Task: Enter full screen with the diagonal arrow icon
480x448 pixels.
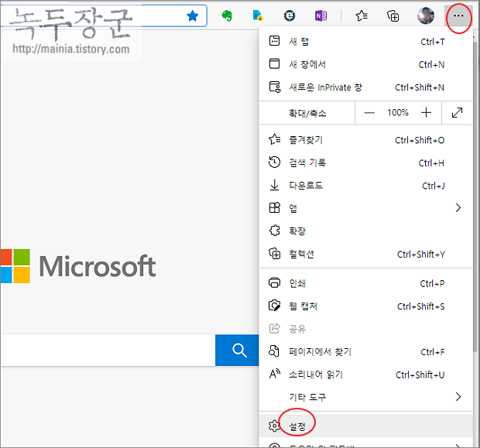Action: click(x=457, y=113)
